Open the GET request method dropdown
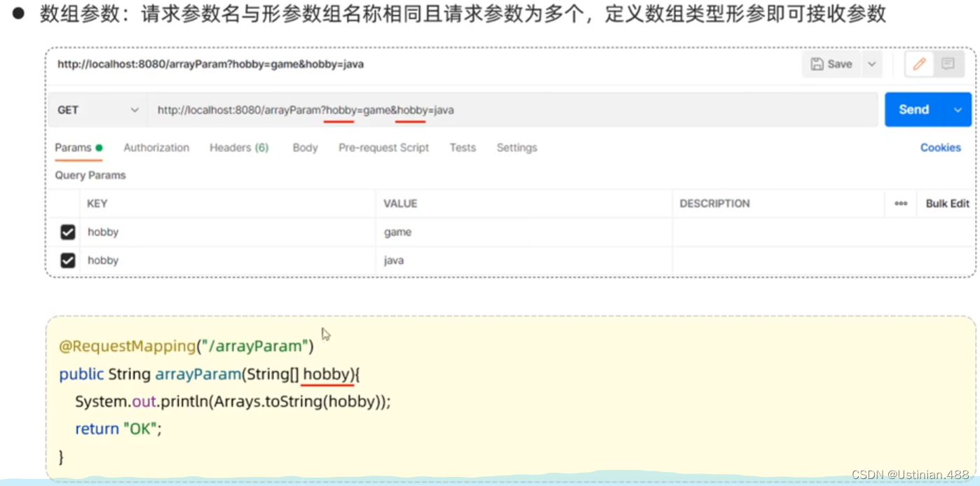The image size is (980, 486). 97,110
